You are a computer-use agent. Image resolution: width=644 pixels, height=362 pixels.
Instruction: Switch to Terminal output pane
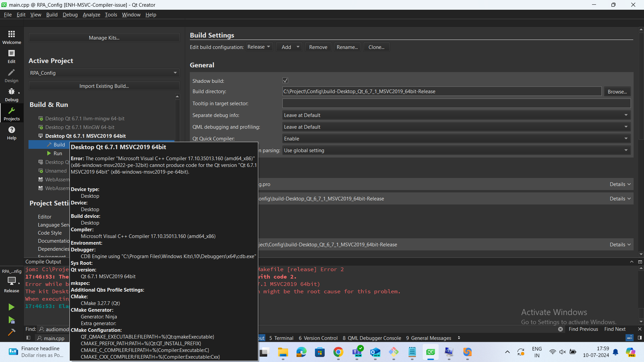(x=281, y=338)
